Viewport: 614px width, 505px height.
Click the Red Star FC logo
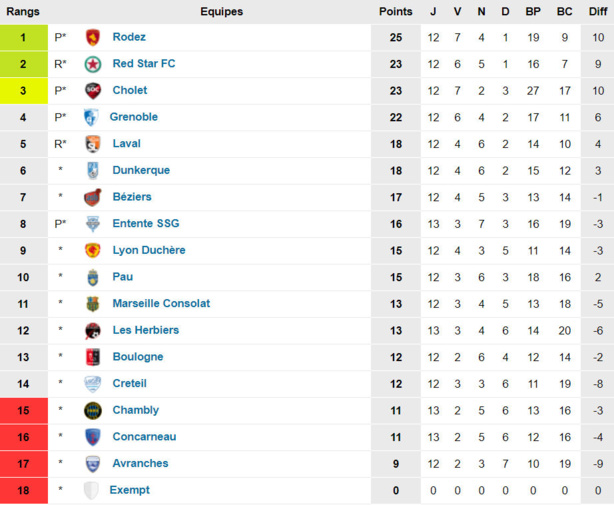[93, 64]
